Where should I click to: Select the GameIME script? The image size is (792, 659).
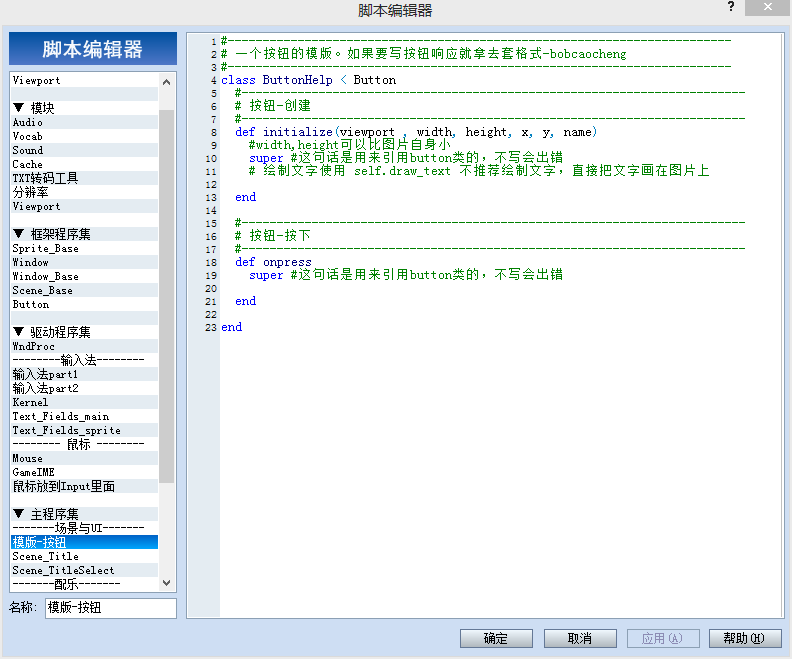84,472
